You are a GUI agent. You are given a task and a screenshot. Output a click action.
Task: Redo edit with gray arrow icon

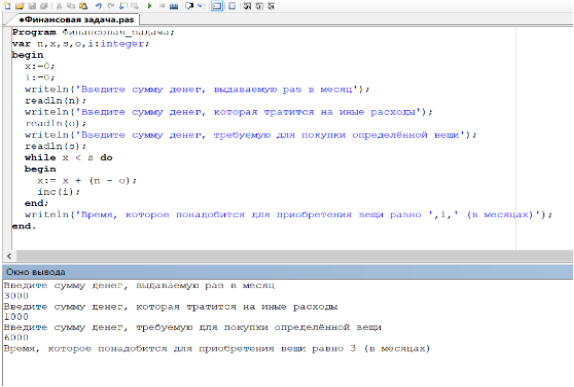point(111,6)
